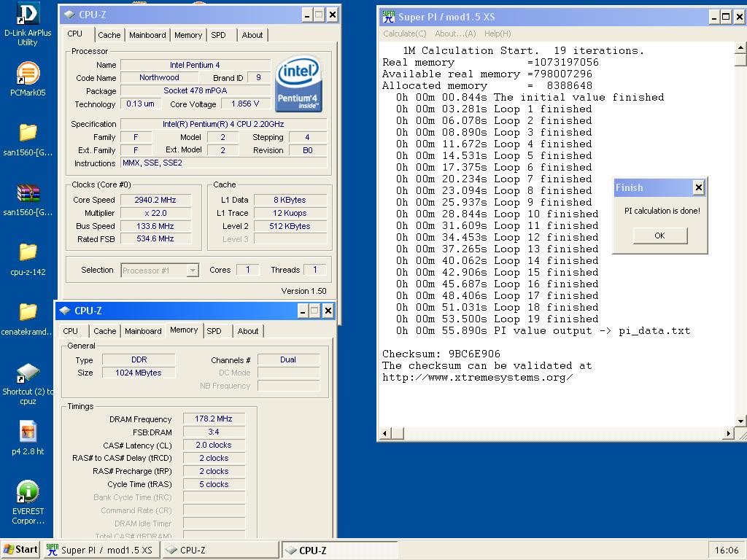
Task: Switch to Super PI in the taskbar
Action: click(101, 550)
